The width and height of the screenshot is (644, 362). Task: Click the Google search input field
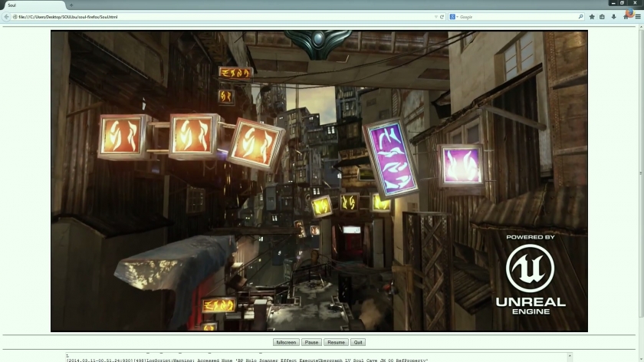click(517, 17)
